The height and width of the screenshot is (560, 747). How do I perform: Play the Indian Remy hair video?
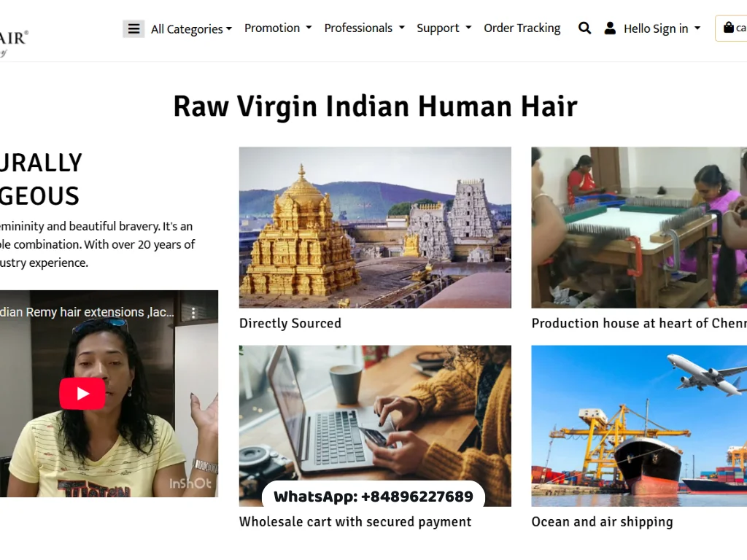pos(82,393)
